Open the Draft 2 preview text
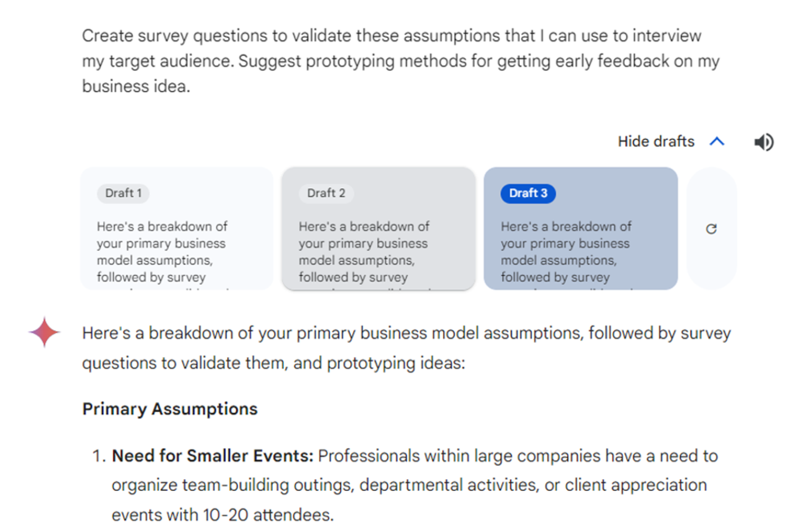The width and height of the screenshot is (812, 532). click(364, 252)
